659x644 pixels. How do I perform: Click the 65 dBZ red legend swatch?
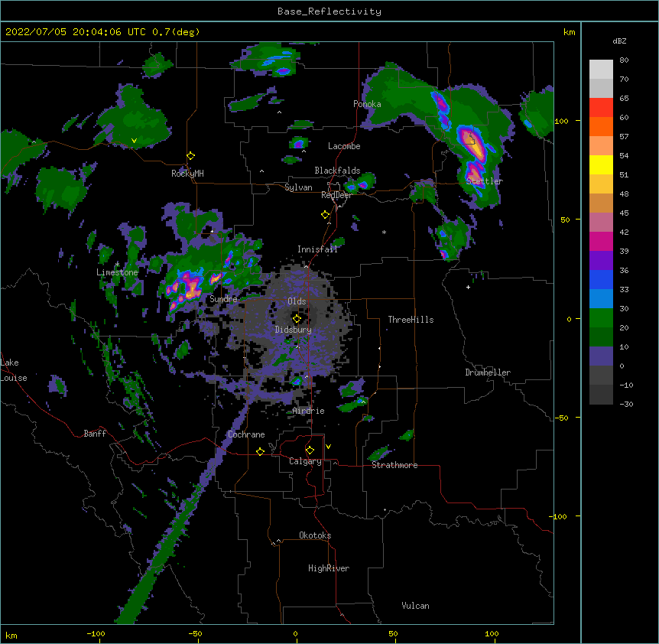tap(601, 107)
